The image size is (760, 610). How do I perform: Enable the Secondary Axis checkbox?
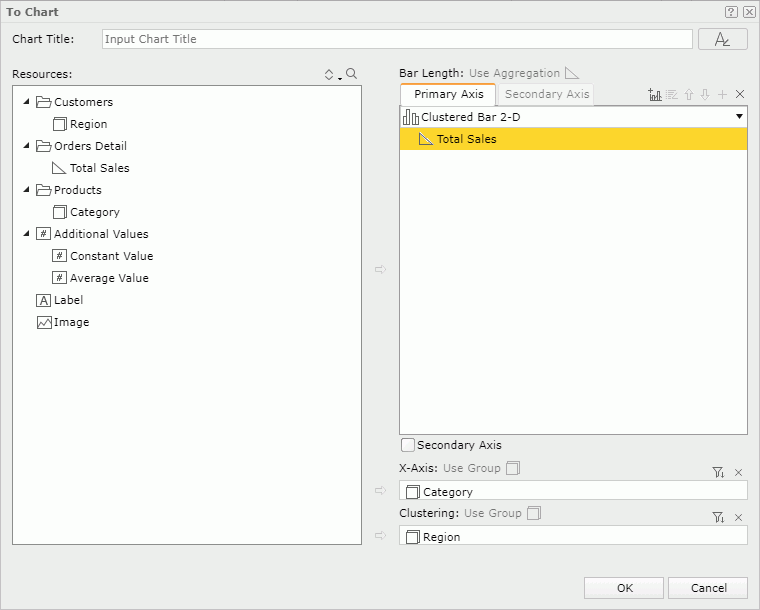(408, 445)
